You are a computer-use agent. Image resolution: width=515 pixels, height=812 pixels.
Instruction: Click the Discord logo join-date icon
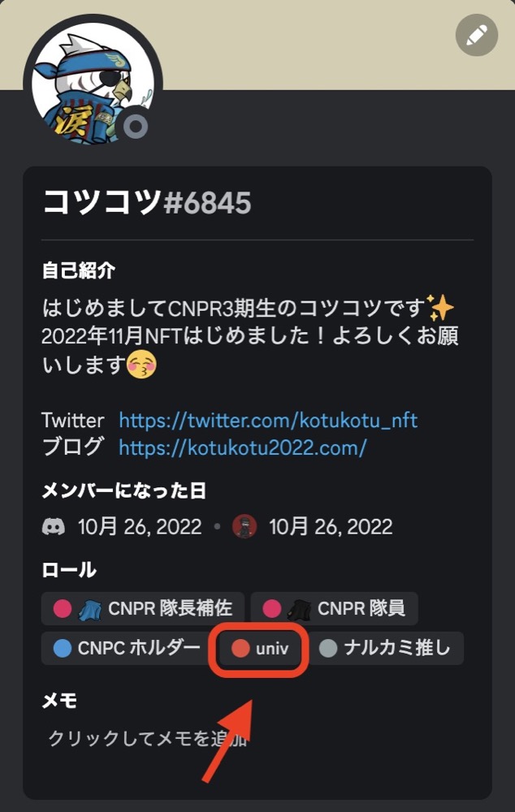(54, 527)
